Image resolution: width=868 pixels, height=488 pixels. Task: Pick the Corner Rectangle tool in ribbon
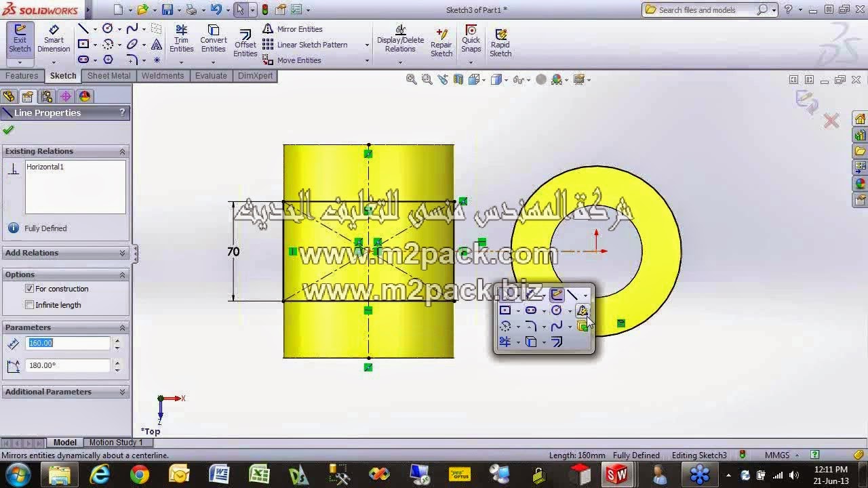(x=83, y=44)
